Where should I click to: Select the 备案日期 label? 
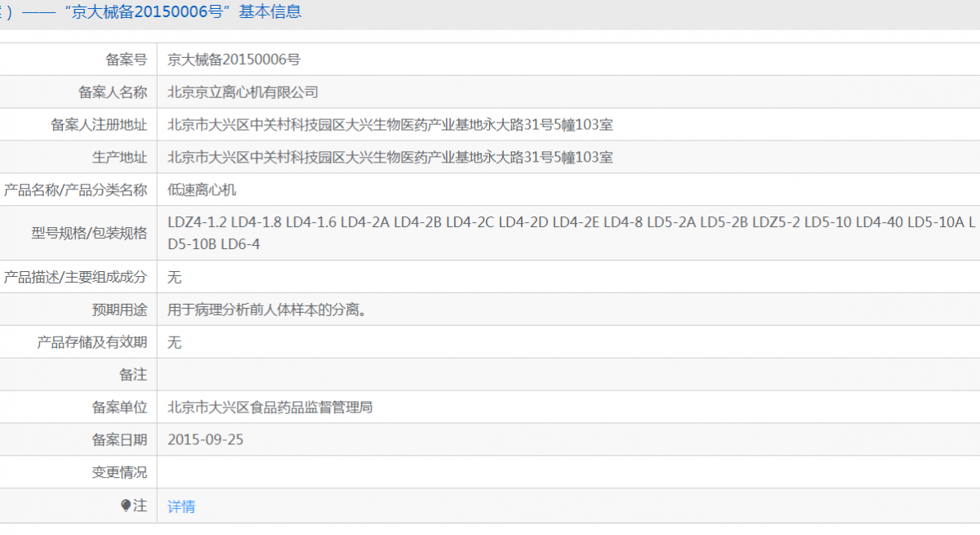119,440
